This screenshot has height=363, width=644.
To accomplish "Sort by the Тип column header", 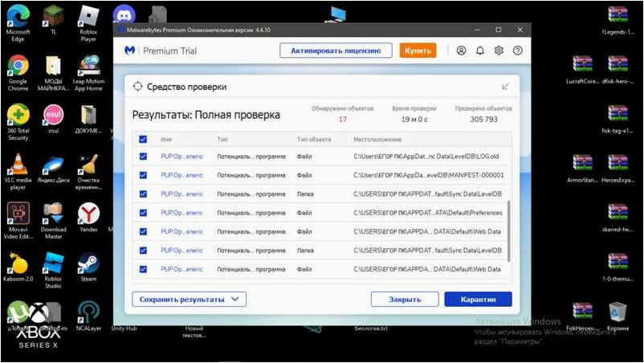I will (222, 140).
